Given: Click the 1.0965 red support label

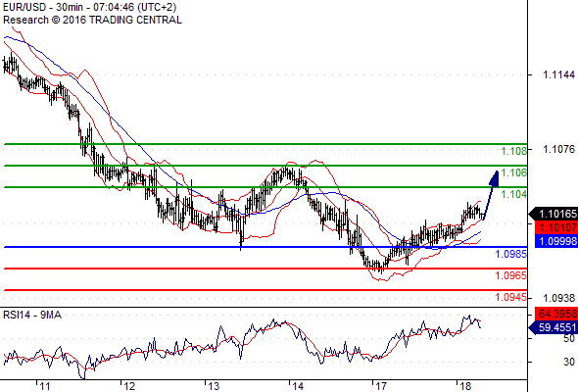Looking at the screenshot, I should [x=510, y=275].
